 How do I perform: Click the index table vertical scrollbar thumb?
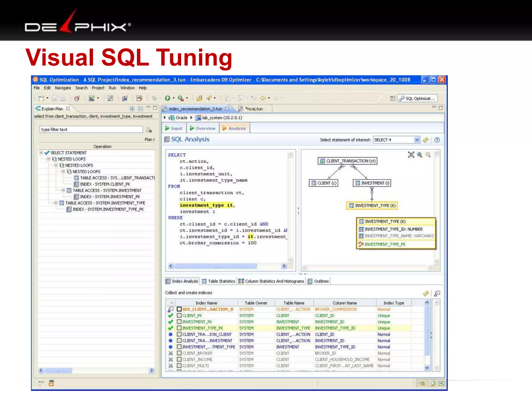click(x=427, y=330)
